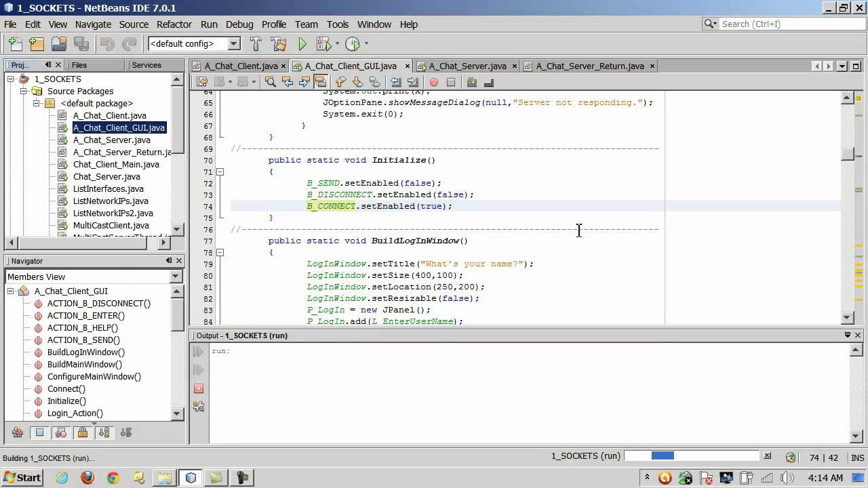Click the New File toolbar icon
The image size is (868, 488).
click(x=15, y=44)
